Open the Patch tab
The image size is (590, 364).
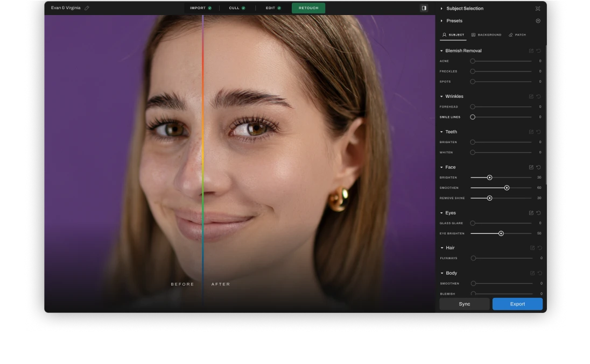[x=517, y=35]
